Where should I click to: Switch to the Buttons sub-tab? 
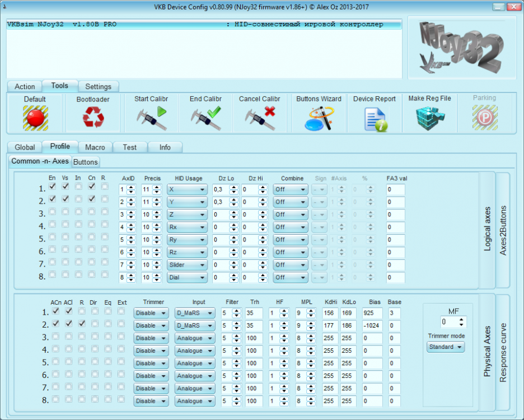point(86,162)
